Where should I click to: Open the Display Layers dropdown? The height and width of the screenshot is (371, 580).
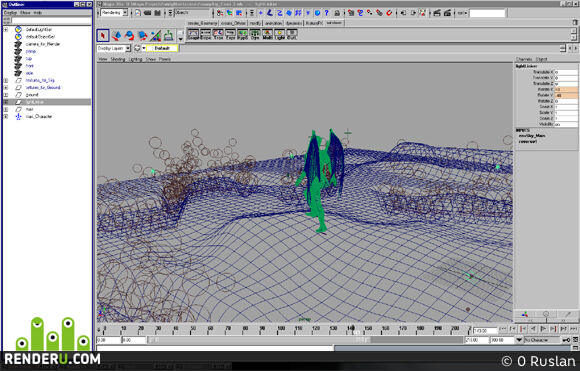pyautogui.click(x=114, y=48)
